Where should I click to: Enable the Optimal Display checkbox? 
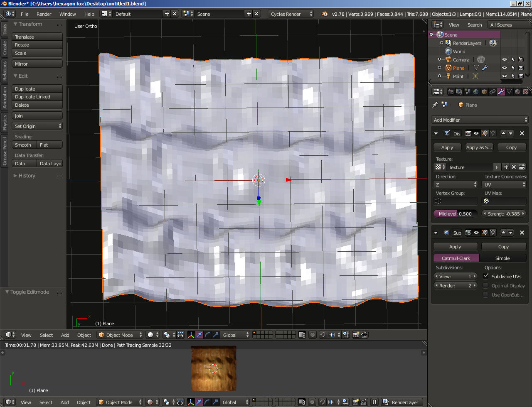pyautogui.click(x=485, y=285)
